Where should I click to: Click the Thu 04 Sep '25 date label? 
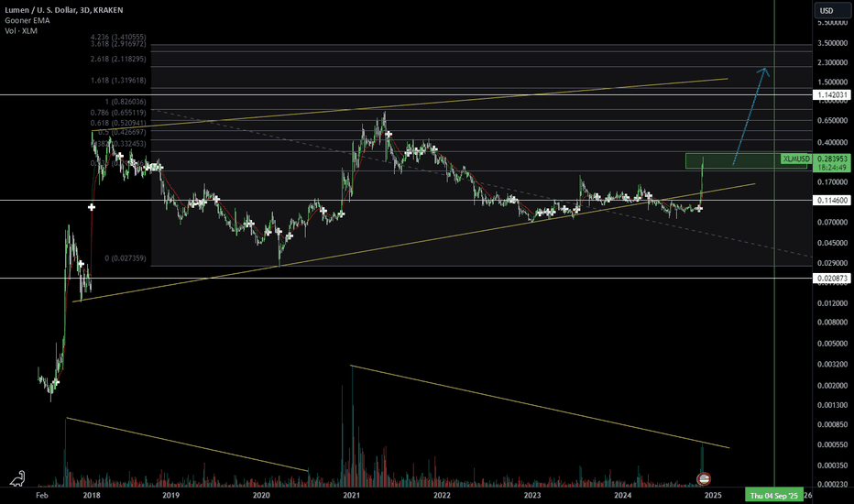pos(773,495)
